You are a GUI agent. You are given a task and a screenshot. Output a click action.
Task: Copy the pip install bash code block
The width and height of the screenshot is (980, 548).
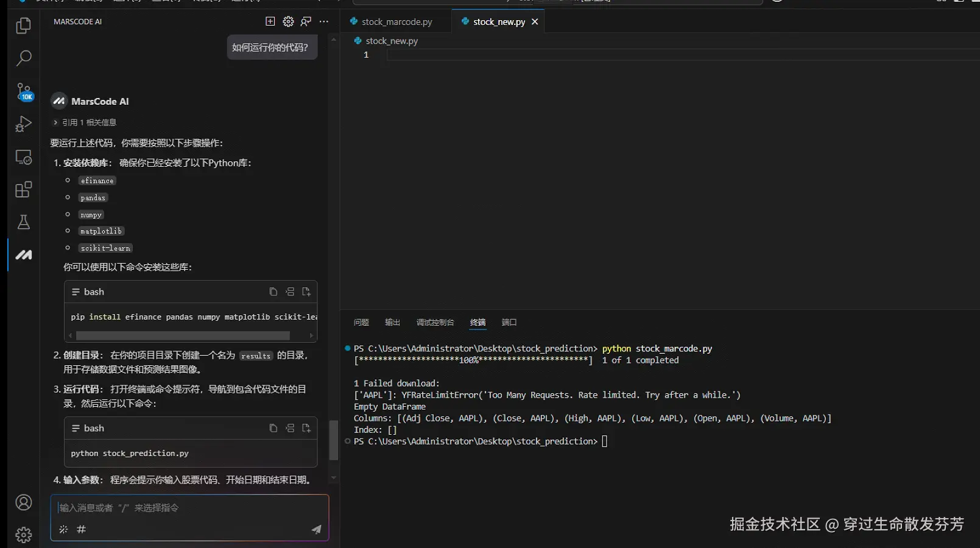click(x=273, y=292)
